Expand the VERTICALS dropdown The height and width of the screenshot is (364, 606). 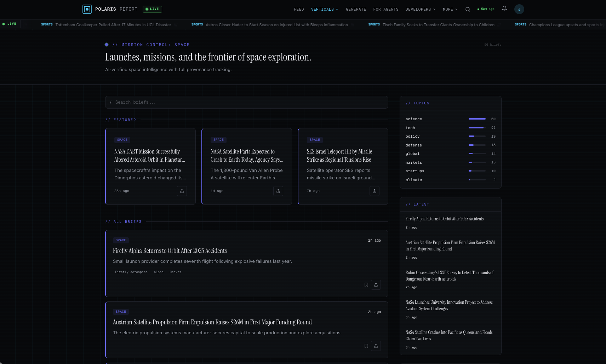pyautogui.click(x=324, y=9)
